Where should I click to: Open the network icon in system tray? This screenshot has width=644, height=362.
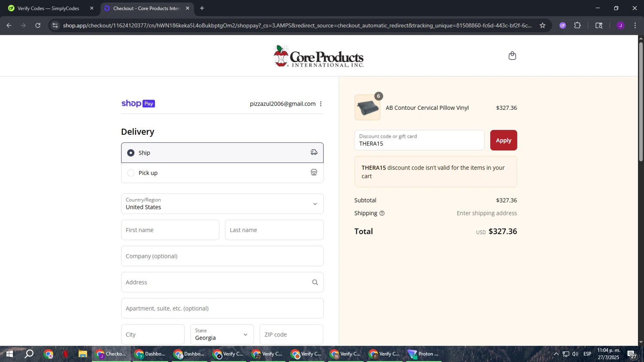click(x=566, y=354)
